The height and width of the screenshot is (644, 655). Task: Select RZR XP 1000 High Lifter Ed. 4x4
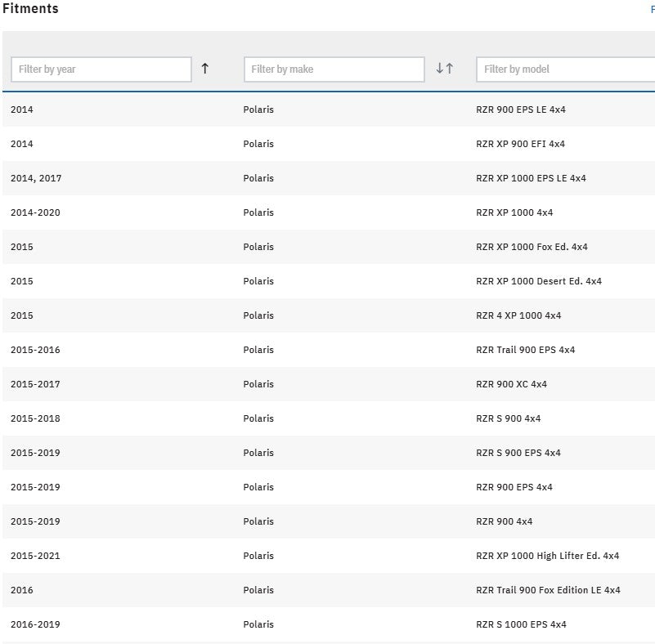(548, 556)
